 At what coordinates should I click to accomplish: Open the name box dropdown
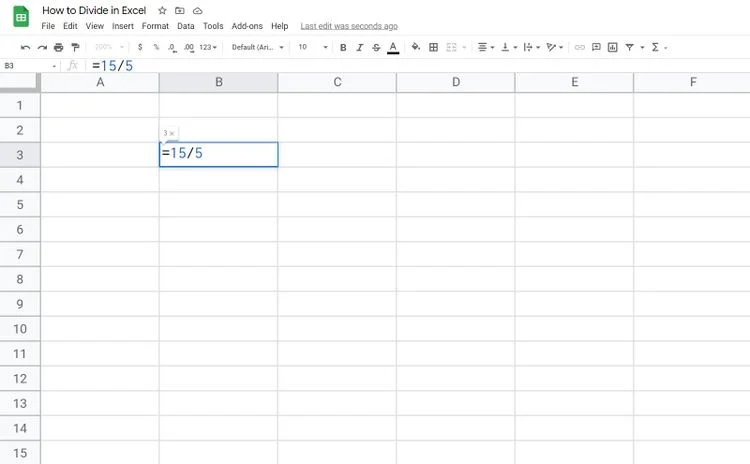point(54,66)
